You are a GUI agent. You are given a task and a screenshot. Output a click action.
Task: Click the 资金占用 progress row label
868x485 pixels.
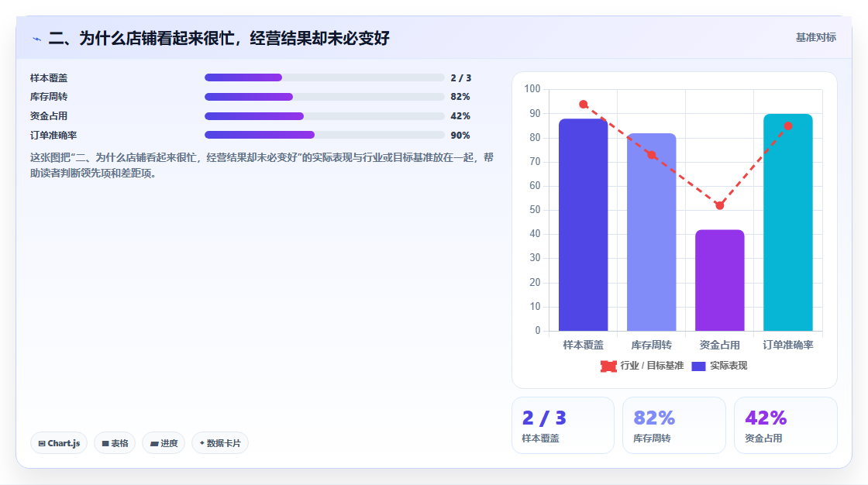tap(49, 116)
